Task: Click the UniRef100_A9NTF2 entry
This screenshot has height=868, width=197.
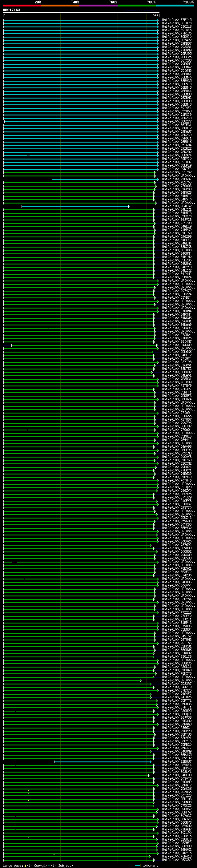Action: pos(177,169)
